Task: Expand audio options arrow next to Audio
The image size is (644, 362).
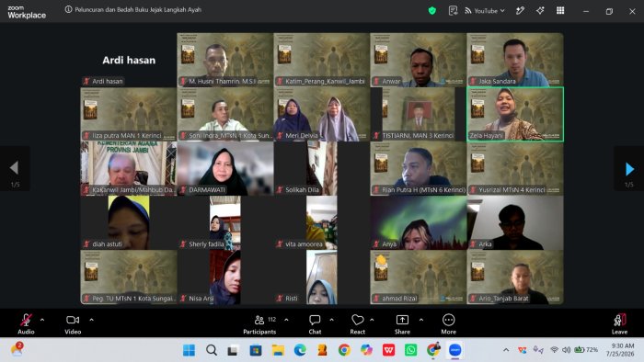Action: point(42,320)
